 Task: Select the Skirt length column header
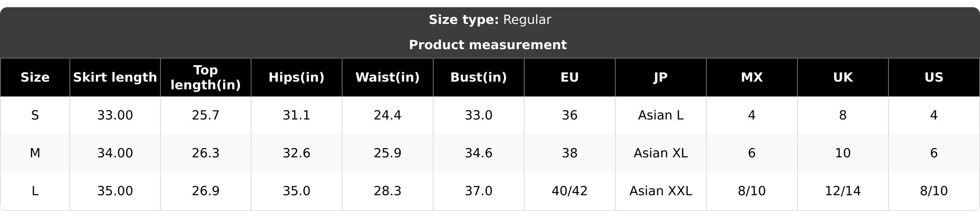115,78
